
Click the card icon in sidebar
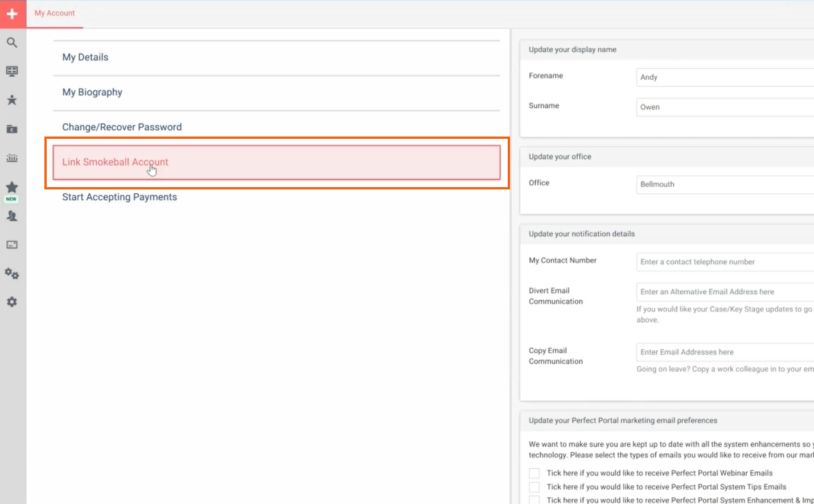coord(12,245)
